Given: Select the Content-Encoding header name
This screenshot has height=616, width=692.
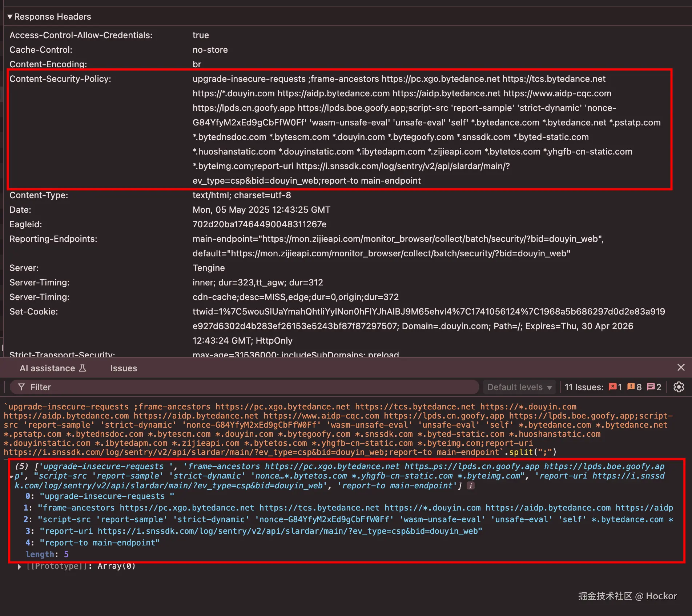Looking at the screenshot, I should (x=48, y=64).
